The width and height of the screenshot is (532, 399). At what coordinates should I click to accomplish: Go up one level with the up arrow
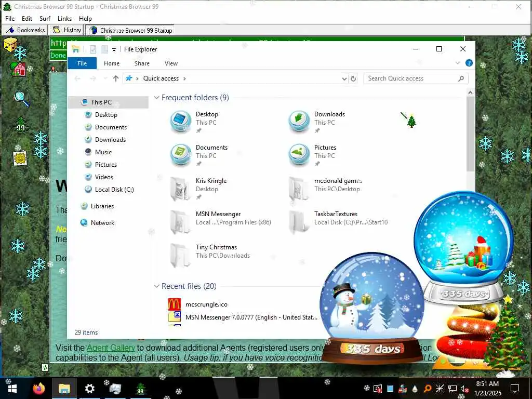point(116,79)
